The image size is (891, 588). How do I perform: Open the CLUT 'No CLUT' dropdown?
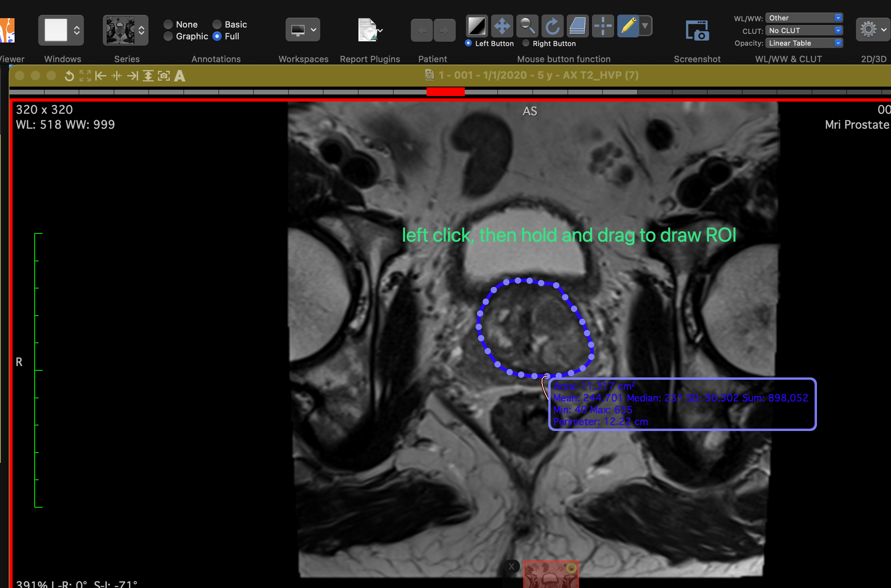click(804, 30)
